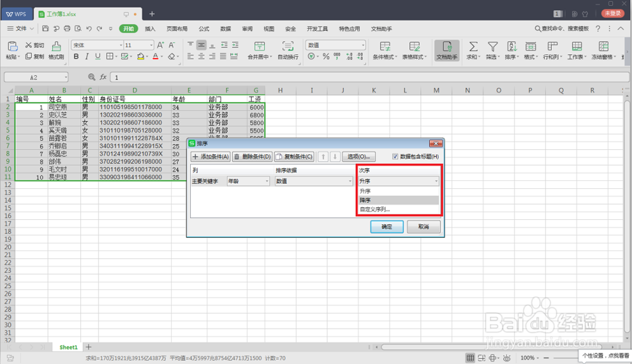This screenshot has width=632, height=364.
Task: Apply the red font color A
Action: (x=155, y=56)
